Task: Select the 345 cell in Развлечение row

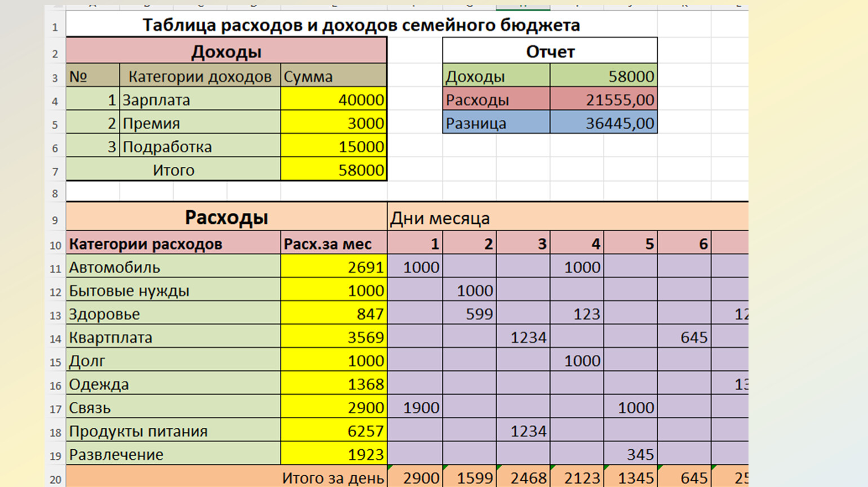Action: [x=630, y=454]
